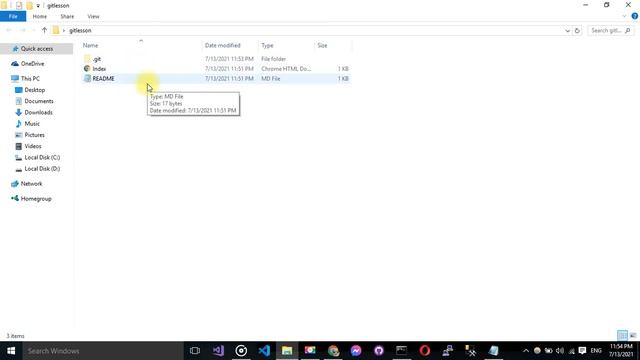Viewport: 640px width, 360px height.
Task: Open the volume control tray icon
Action: coord(560,351)
